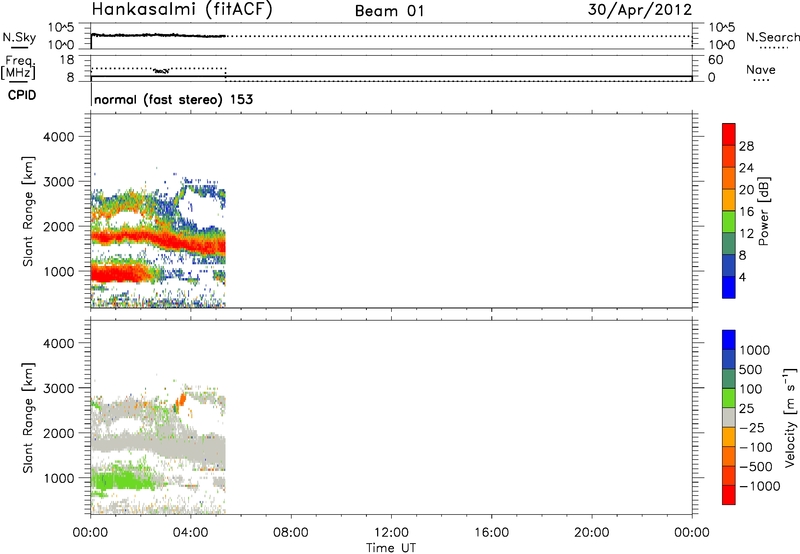Select the 'Freq. [MHz]' axis label

(18, 68)
